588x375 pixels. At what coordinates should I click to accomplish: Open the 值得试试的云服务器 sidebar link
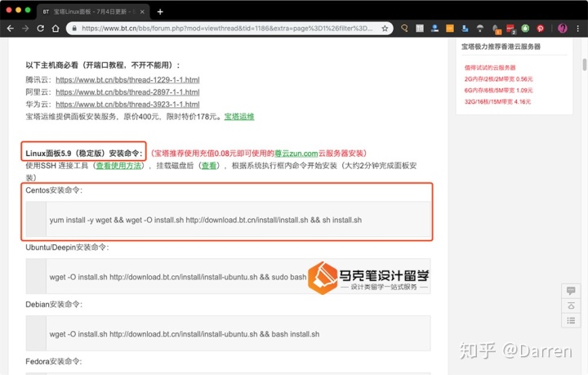coord(490,68)
